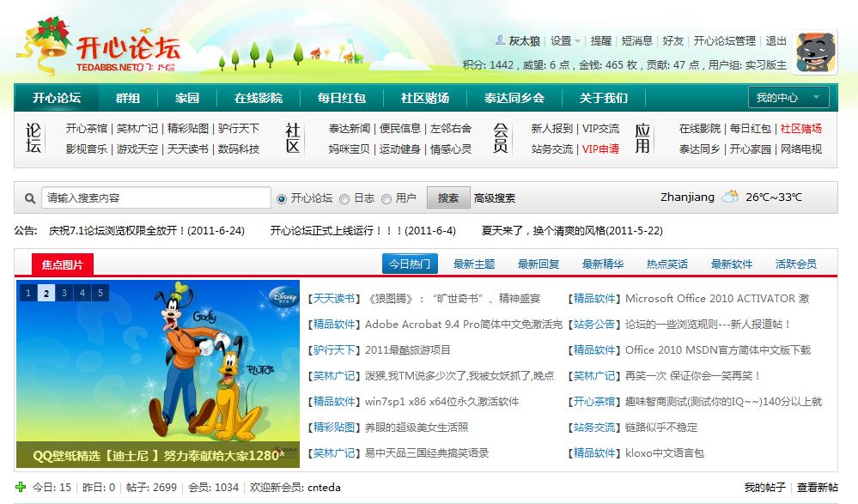The width and height of the screenshot is (858, 504).
Task: Click the search content input field
Action: 156,197
